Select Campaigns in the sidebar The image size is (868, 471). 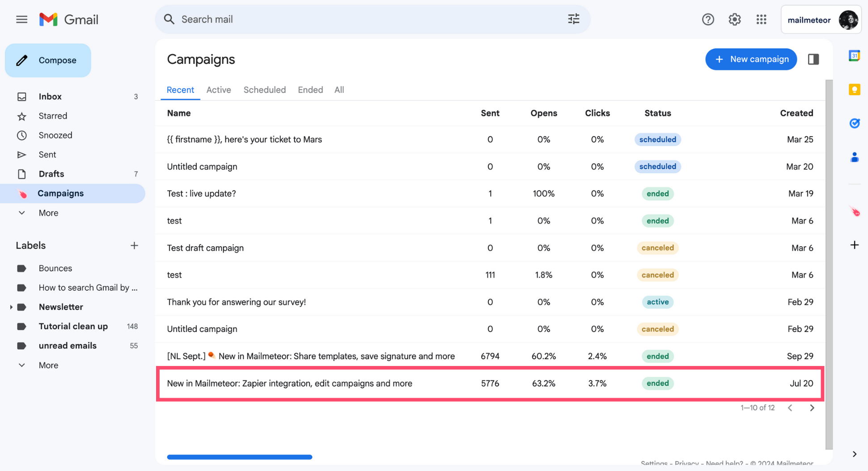pyautogui.click(x=73, y=193)
